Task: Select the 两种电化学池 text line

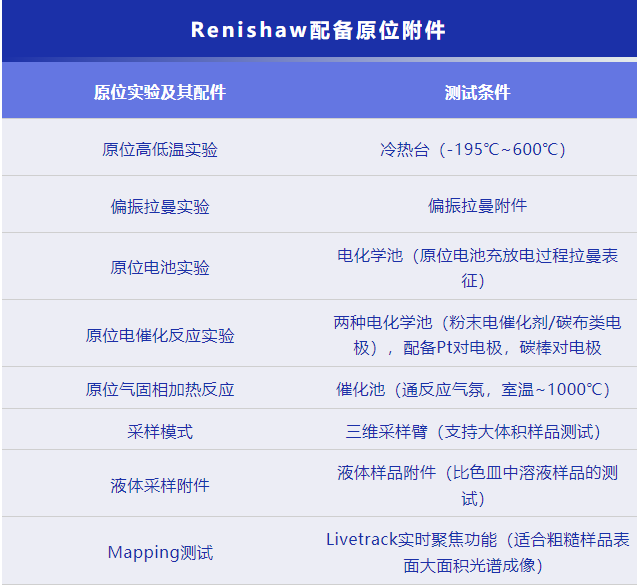Action: tap(477, 323)
